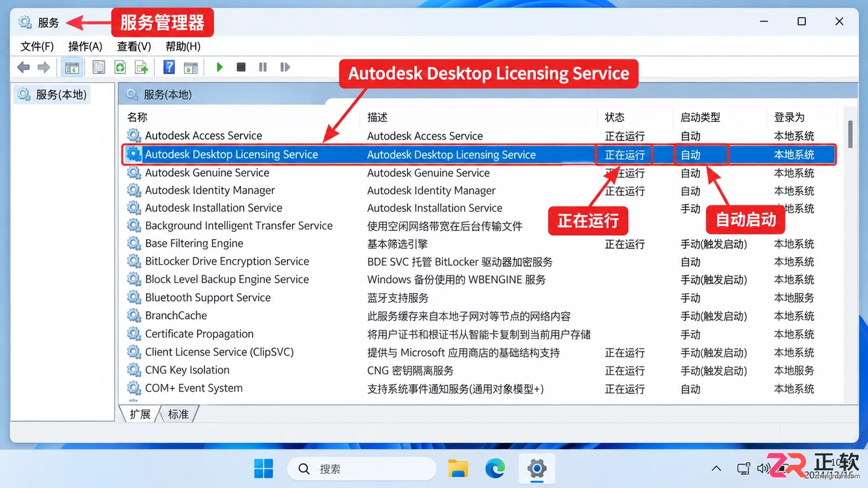This screenshot has height=488, width=868.
Task: Click 手动 startup type in Certificate Propagation row
Action: (690, 334)
